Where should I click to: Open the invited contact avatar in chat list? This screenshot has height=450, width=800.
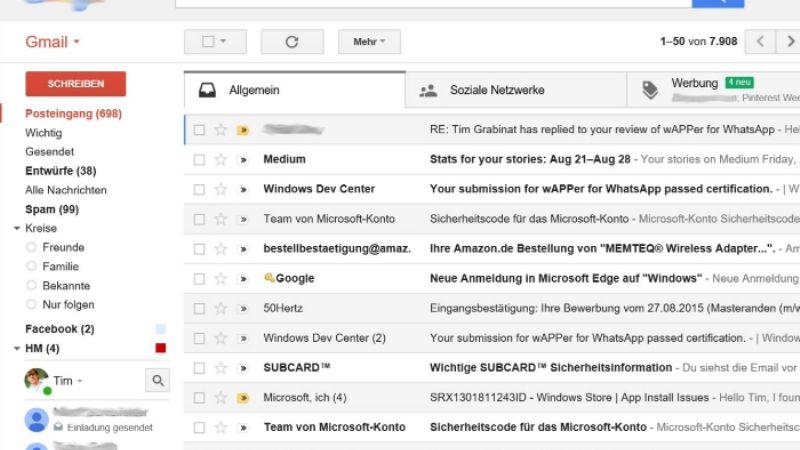click(x=37, y=420)
